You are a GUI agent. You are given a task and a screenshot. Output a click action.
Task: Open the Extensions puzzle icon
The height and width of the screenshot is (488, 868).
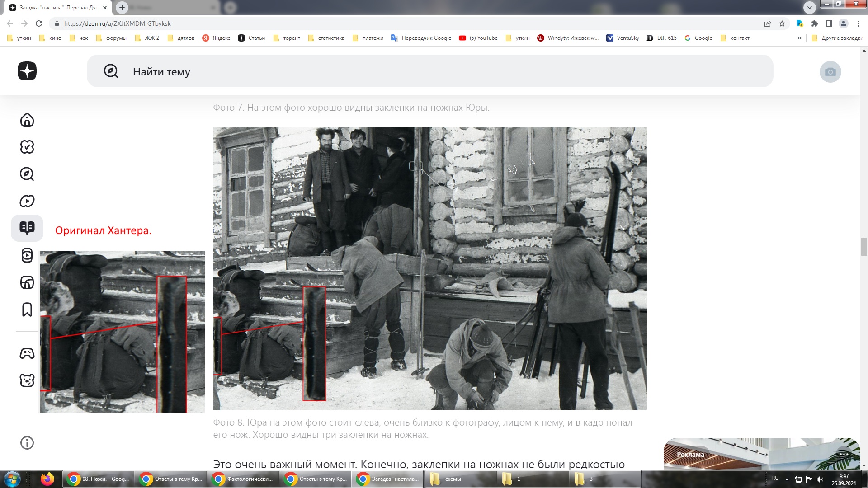(815, 23)
